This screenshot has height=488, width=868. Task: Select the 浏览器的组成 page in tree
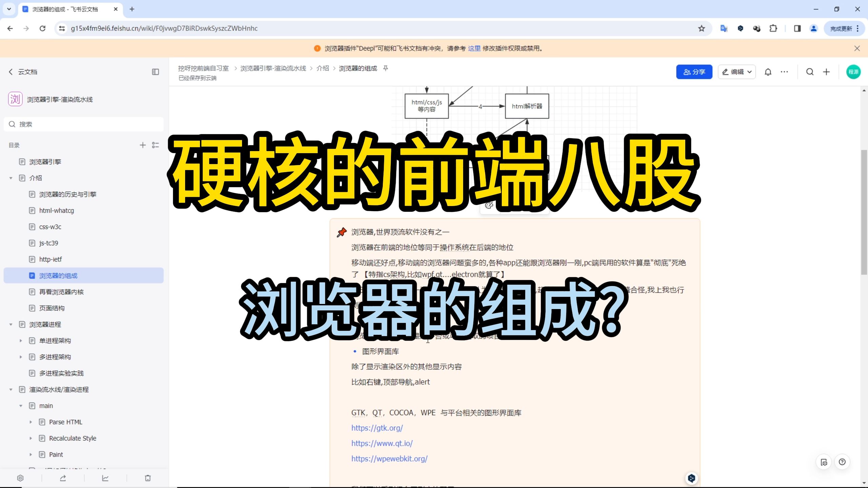(x=83, y=276)
